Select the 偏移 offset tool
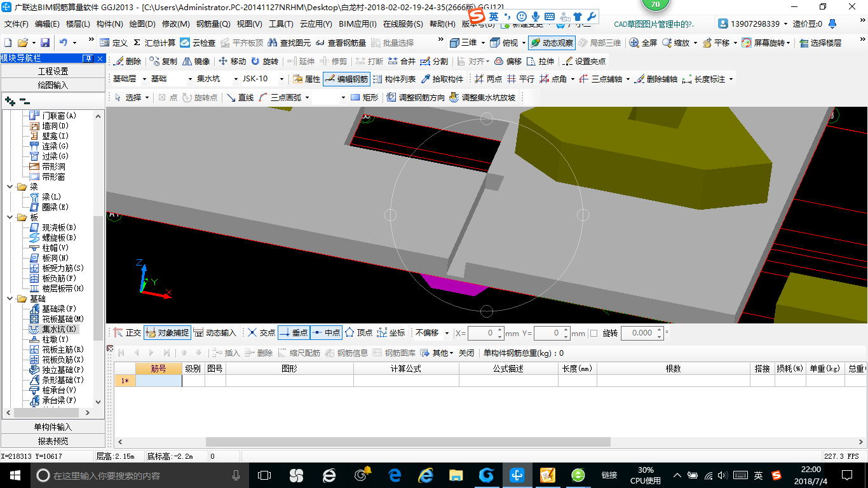The height and width of the screenshot is (488, 868). pos(508,62)
